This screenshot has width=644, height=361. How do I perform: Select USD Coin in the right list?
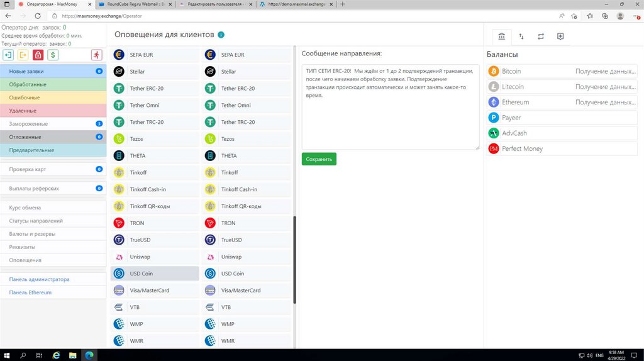[246, 274]
